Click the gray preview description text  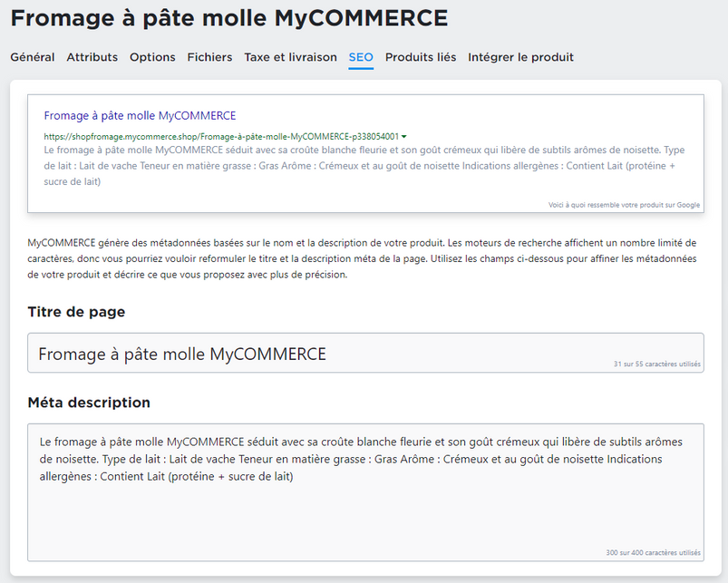coord(364,166)
